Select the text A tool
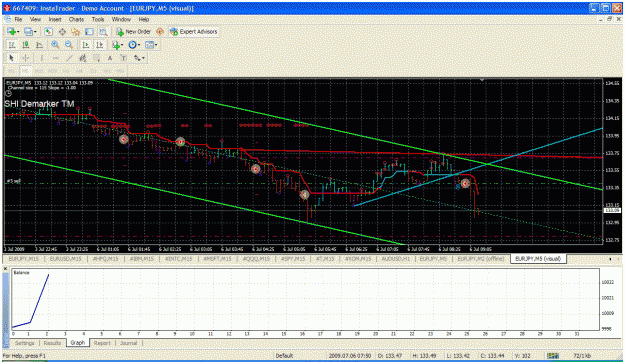 (110, 58)
